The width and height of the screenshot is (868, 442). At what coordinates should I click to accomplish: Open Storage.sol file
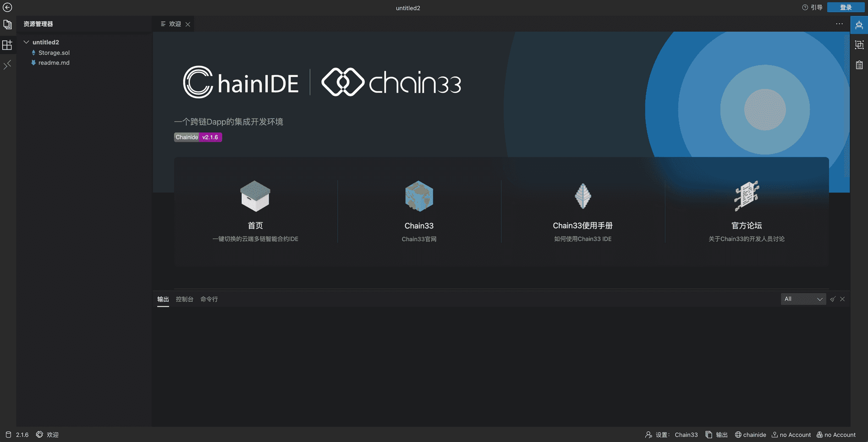pos(54,53)
